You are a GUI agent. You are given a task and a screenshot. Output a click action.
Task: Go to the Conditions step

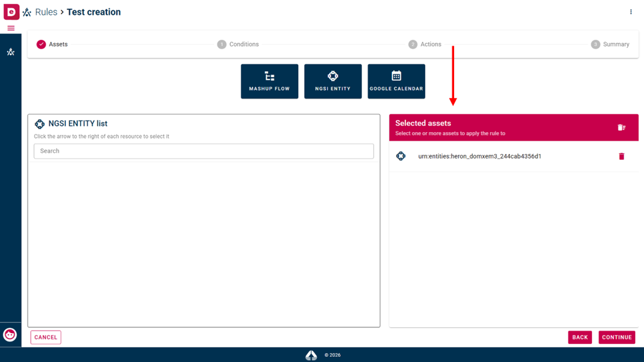[x=238, y=44]
